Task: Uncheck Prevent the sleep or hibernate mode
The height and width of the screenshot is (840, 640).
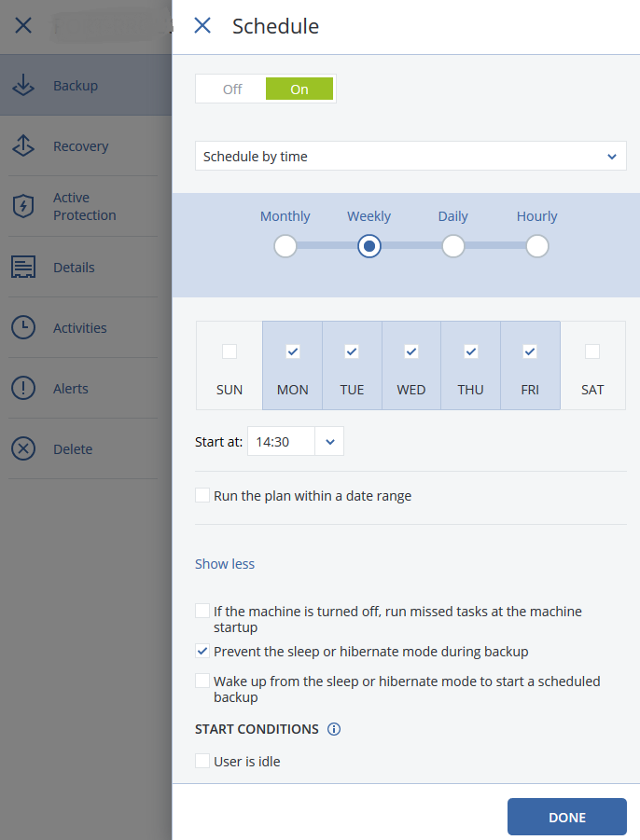Action: click(x=202, y=651)
